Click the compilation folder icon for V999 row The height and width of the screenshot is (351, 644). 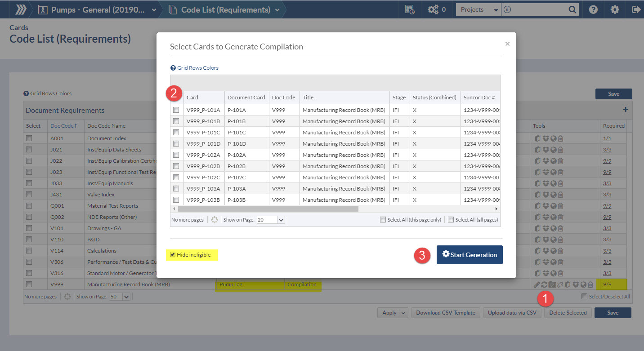[552, 284]
